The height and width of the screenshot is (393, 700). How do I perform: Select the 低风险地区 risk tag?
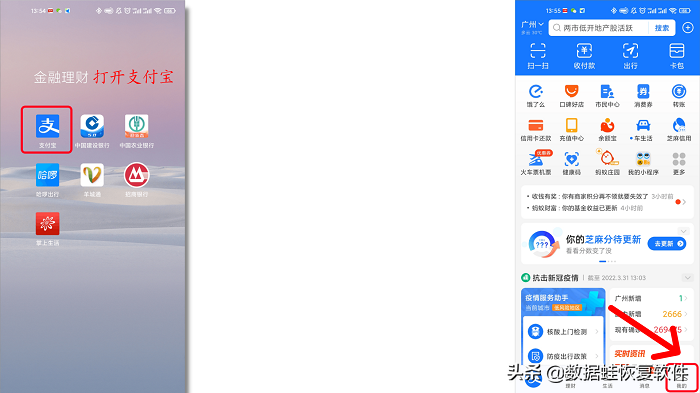(567, 308)
